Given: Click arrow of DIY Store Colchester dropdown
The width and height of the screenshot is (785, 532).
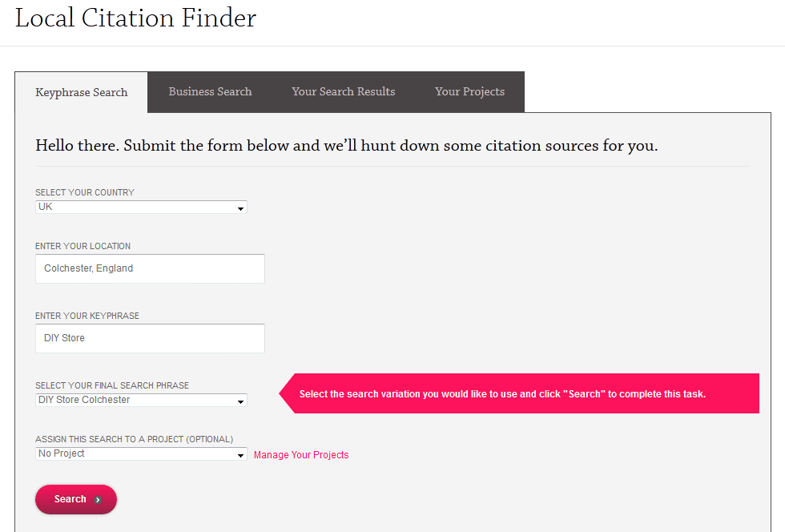Looking at the screenshot, I should click(240, 401).
